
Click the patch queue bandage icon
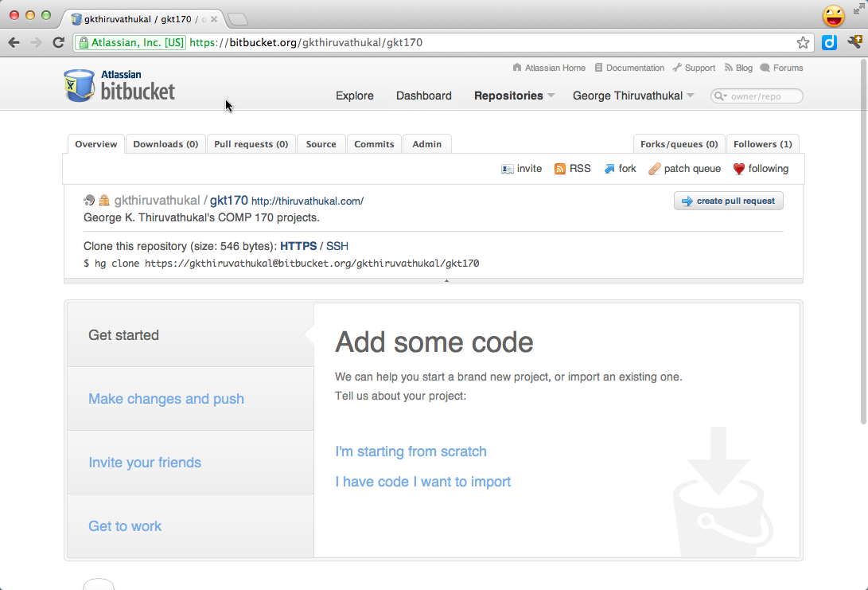coord(654,169)
